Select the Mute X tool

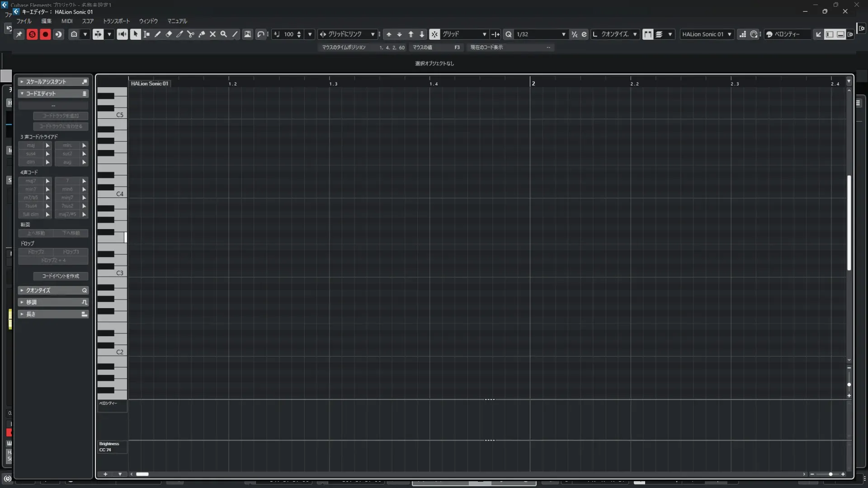[x=212, y=34]
